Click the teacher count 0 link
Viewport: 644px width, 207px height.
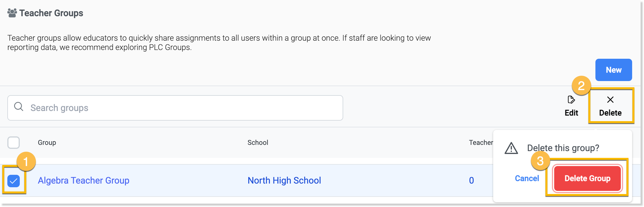pyautogui.click(x=471, y=180)
